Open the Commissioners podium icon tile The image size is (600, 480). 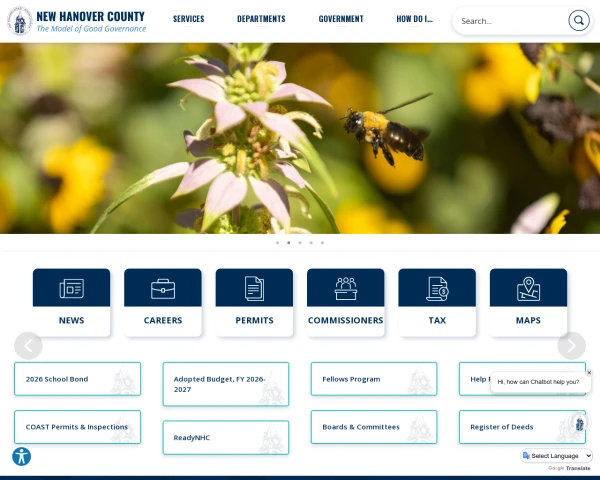tap(346, 288)
